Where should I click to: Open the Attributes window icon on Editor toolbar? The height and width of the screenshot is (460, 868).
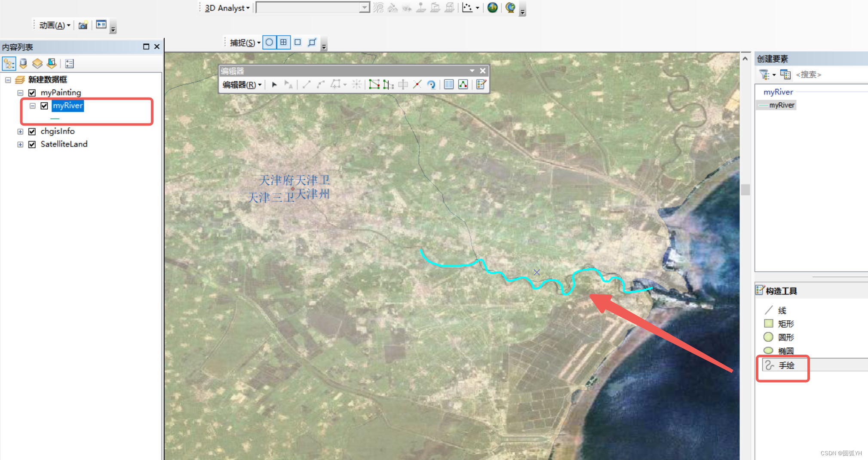pos(448,84)
